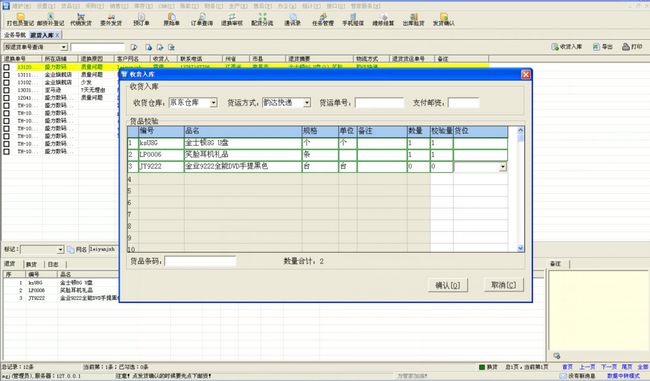Select 退货 tab in lower panel

coord(10,264)
